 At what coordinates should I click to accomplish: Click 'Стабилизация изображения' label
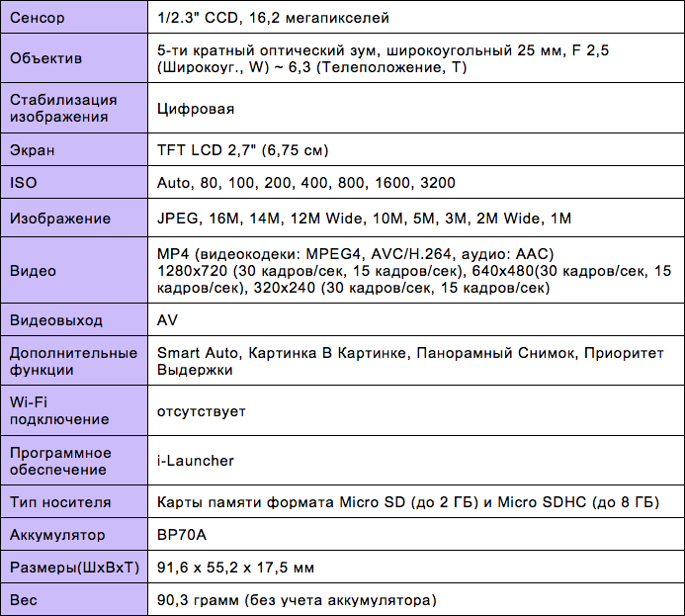point(63,109)
